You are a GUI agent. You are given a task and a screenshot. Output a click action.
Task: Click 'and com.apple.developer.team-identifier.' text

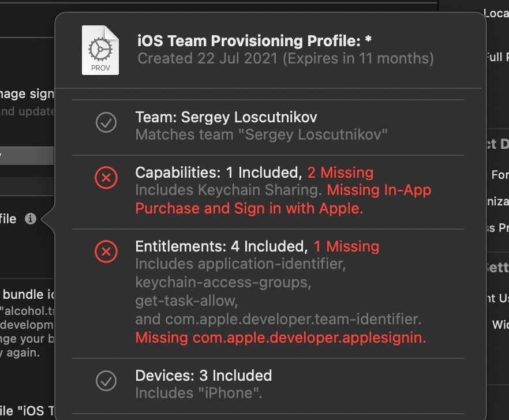278,320
